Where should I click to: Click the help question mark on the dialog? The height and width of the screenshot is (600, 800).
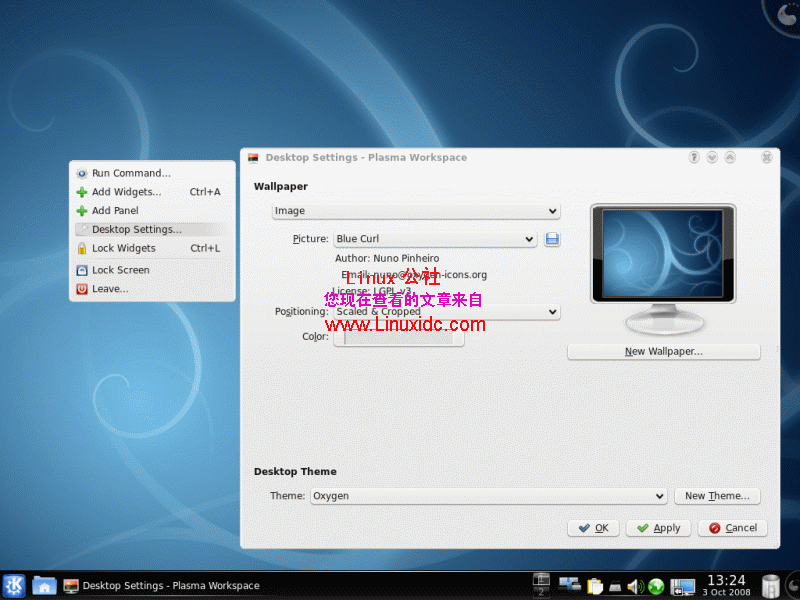pos(694,157)
